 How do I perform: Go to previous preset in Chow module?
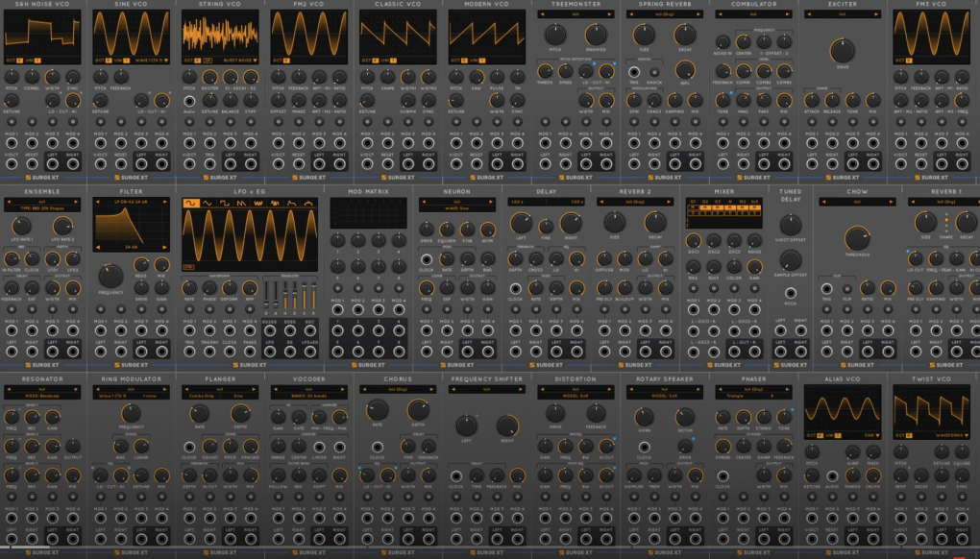823,203
